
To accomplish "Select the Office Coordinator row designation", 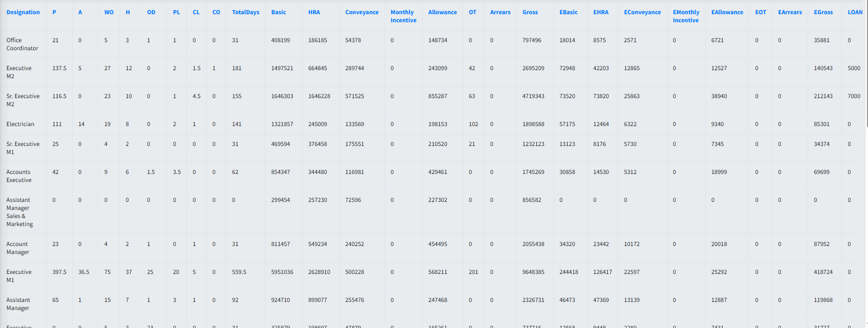I will 22,44.
